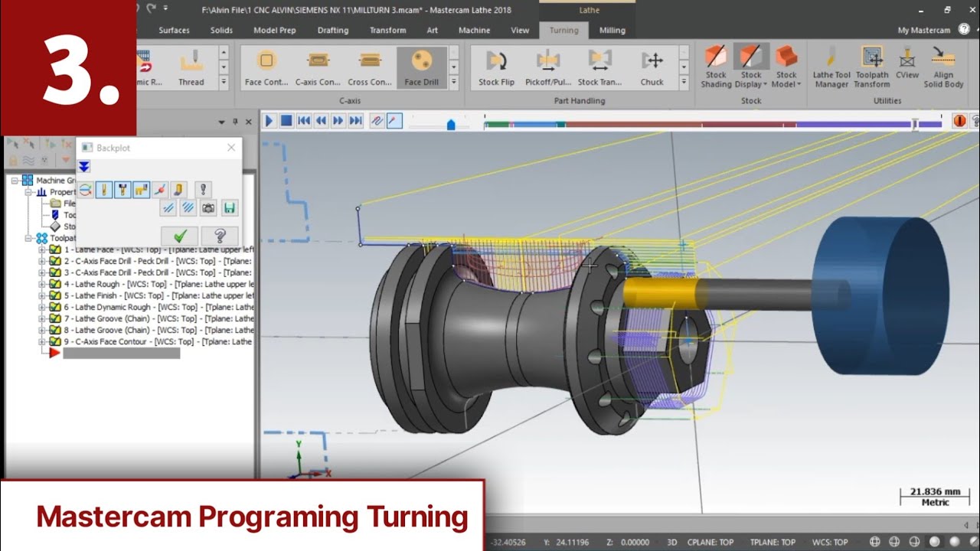Viewport: 980px width, 551px height.
Task: Expand the 5 - Lathe Finish operation
Action: [x=43, y=295]
